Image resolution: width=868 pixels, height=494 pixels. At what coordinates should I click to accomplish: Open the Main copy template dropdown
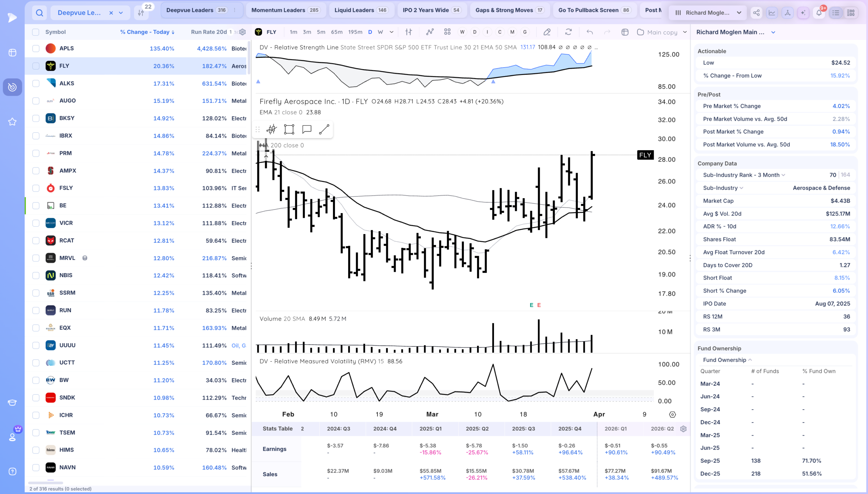[662, 32]
